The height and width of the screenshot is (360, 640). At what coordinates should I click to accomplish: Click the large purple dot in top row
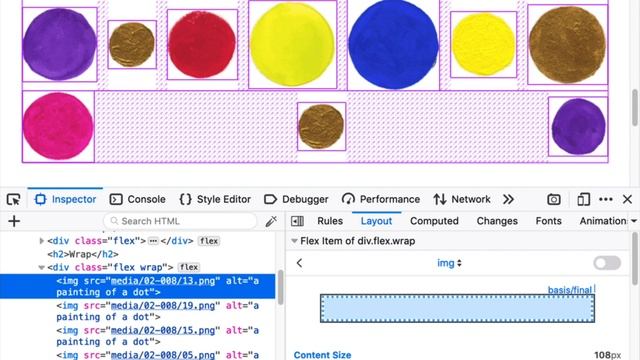[x=60, y=44]
